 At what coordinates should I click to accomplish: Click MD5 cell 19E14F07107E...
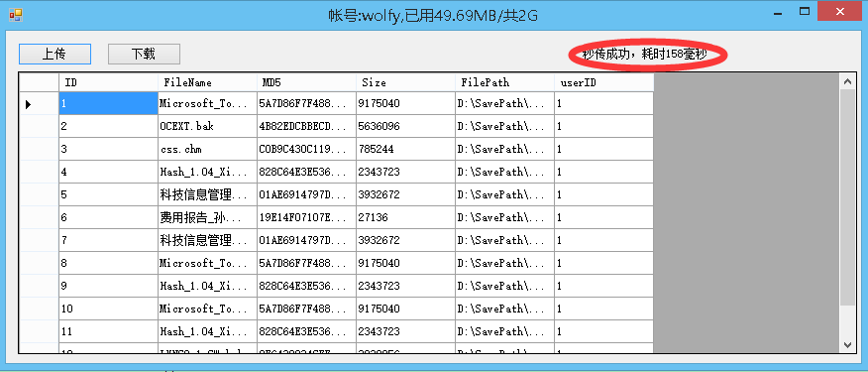(307, 217)
